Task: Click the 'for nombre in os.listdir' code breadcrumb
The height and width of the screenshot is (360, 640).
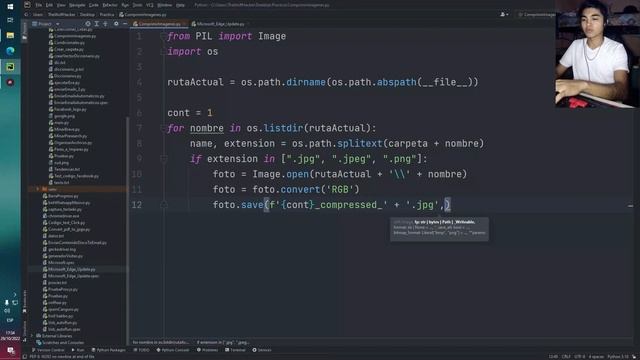Action: 161,342
